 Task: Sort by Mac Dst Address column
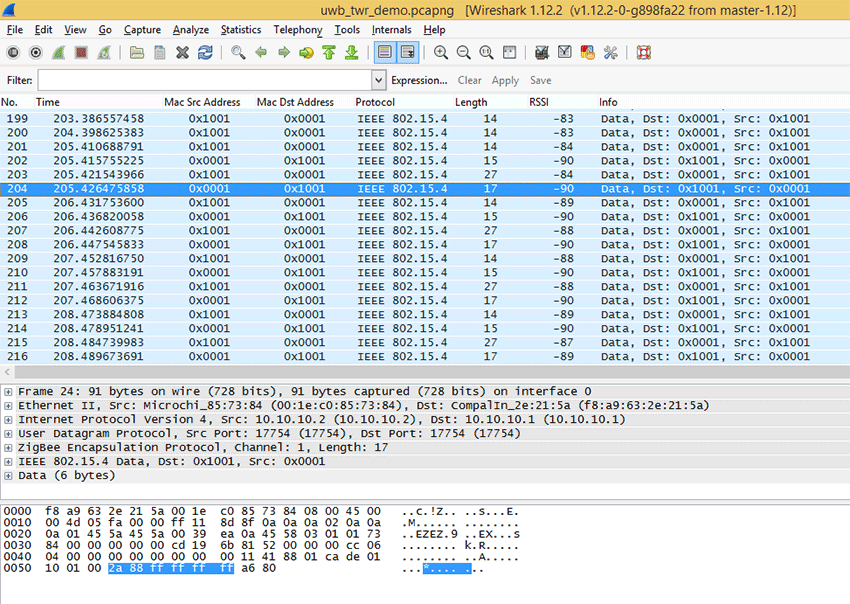point(304,102)
